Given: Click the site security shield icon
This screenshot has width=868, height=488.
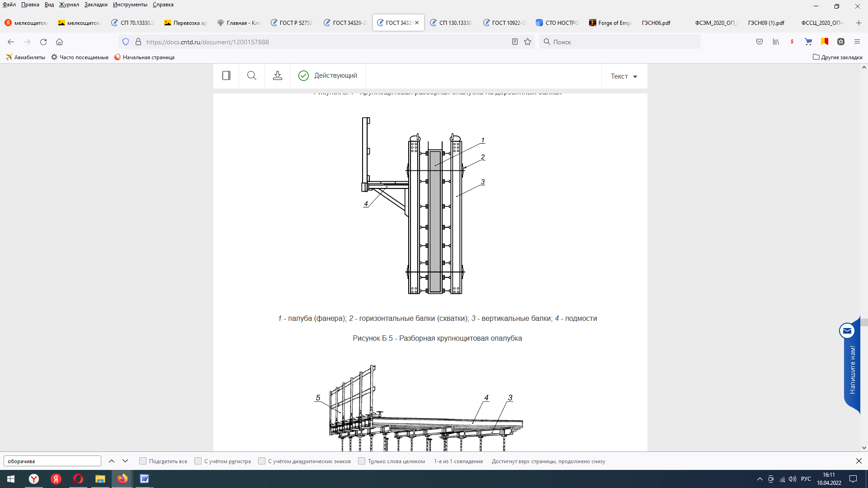Looking at the screenshot, I should (x=126, y=42).
